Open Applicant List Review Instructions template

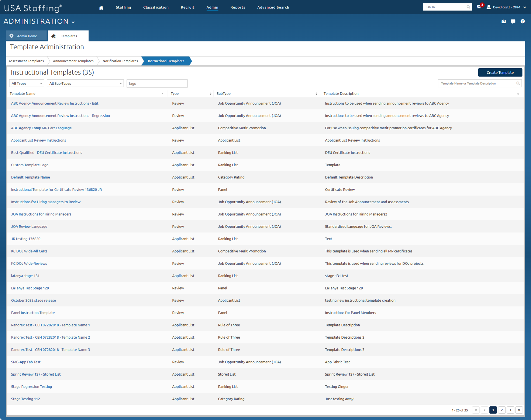point(39,140)
